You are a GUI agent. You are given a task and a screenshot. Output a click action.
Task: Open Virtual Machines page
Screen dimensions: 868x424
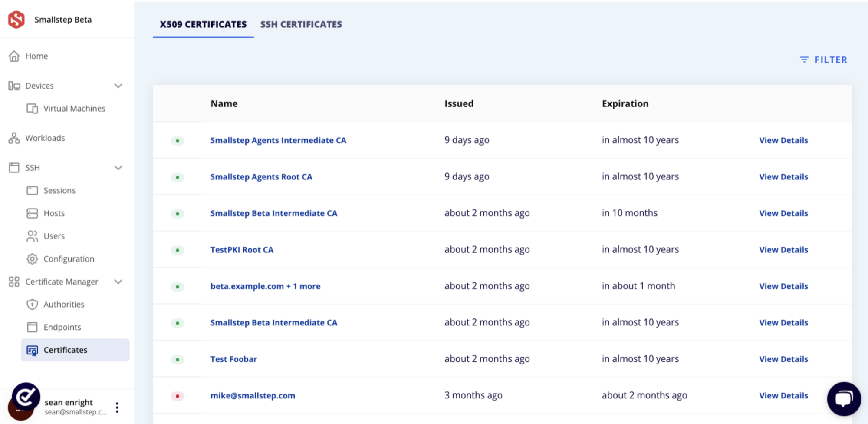pos(74,109)
